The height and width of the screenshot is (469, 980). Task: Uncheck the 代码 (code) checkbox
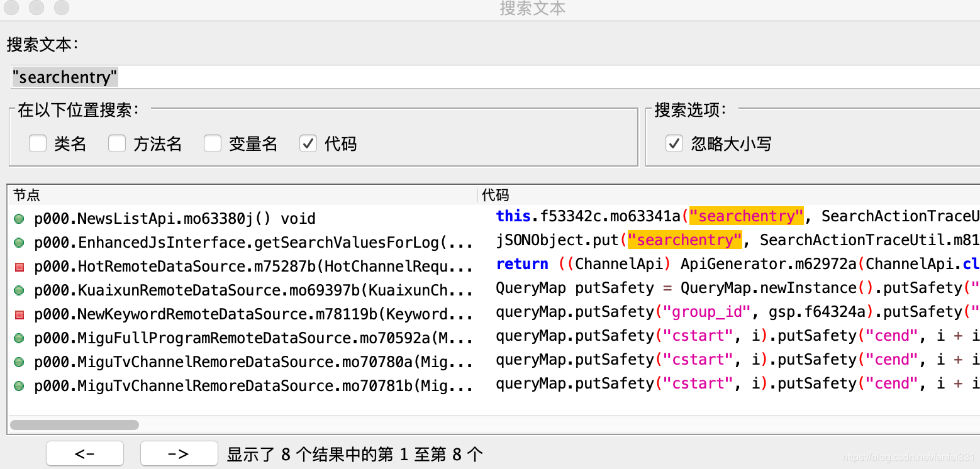tap(308, 144)
